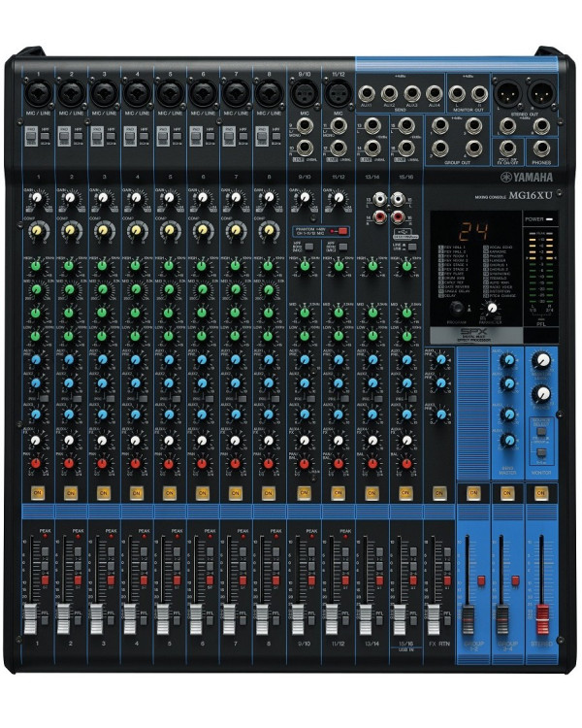
Task: Click the GROUP 1-2 fader cap
Action: click(468, 619)
